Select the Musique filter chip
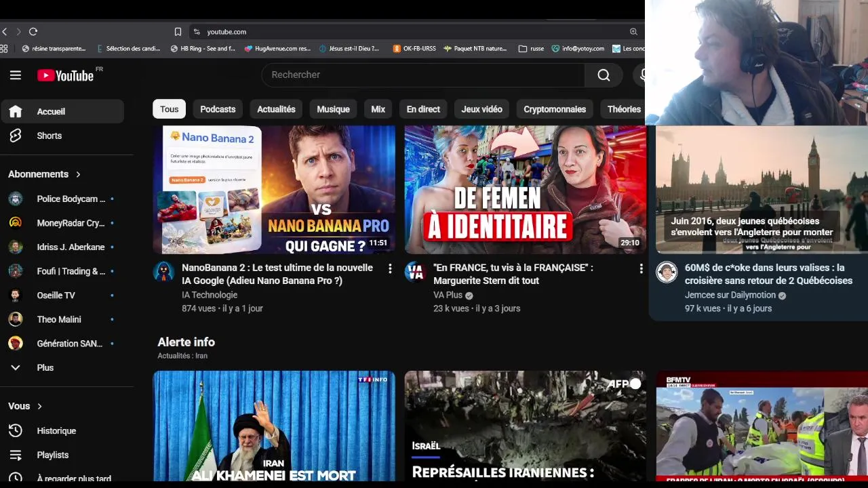Viewport: 868px width, 488px height. [333, 109]
